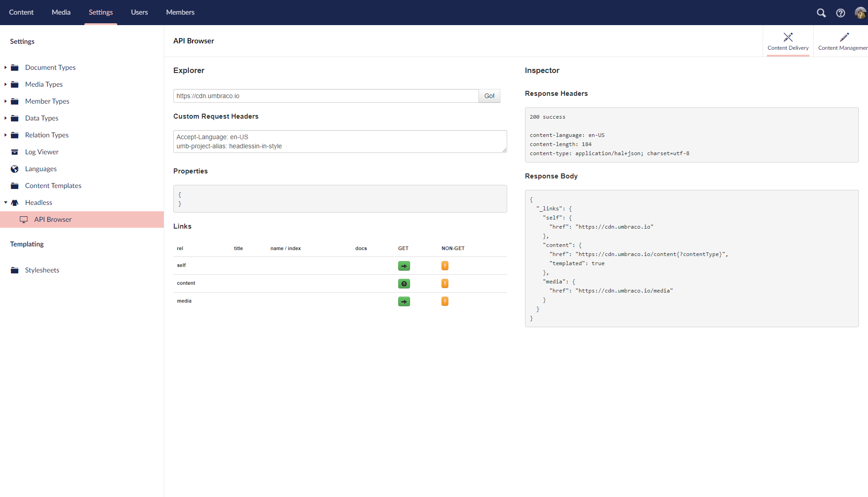Click the Explorer URL input field
This screenshot has width=868, height=497.
[x=326, y=96]
